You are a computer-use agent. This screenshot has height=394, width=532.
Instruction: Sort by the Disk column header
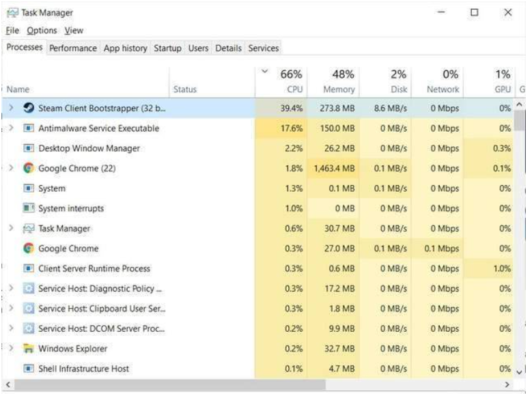(x=385, y=82)
